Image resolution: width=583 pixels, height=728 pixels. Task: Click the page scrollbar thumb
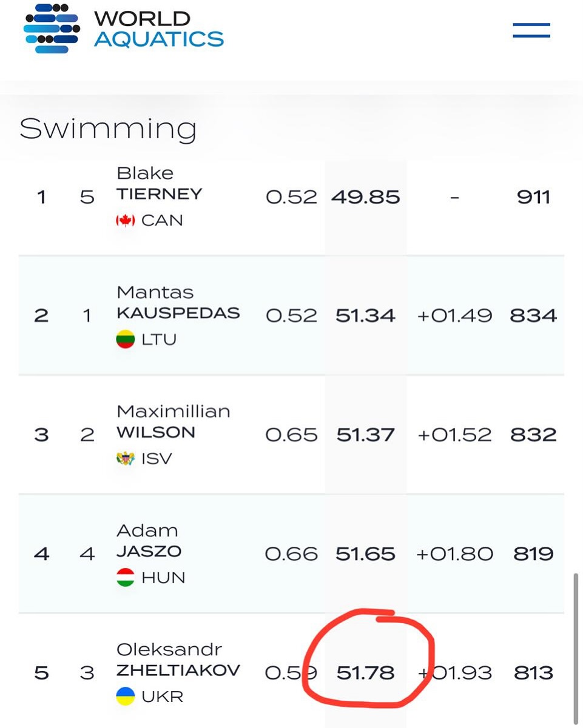point(576,649)
